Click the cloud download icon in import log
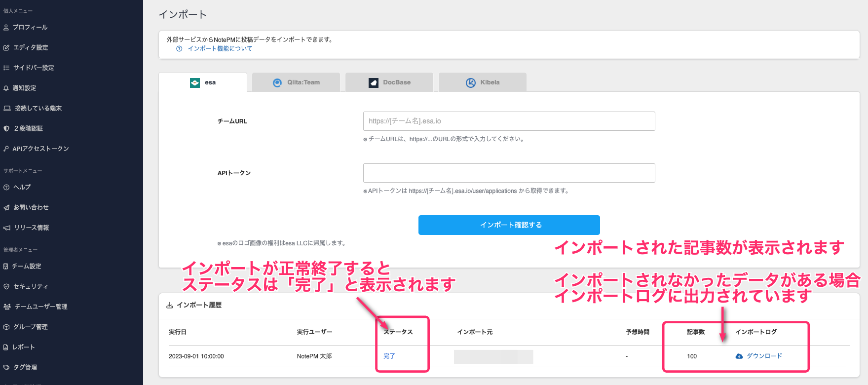868x385 pixels. click(739, 356)
